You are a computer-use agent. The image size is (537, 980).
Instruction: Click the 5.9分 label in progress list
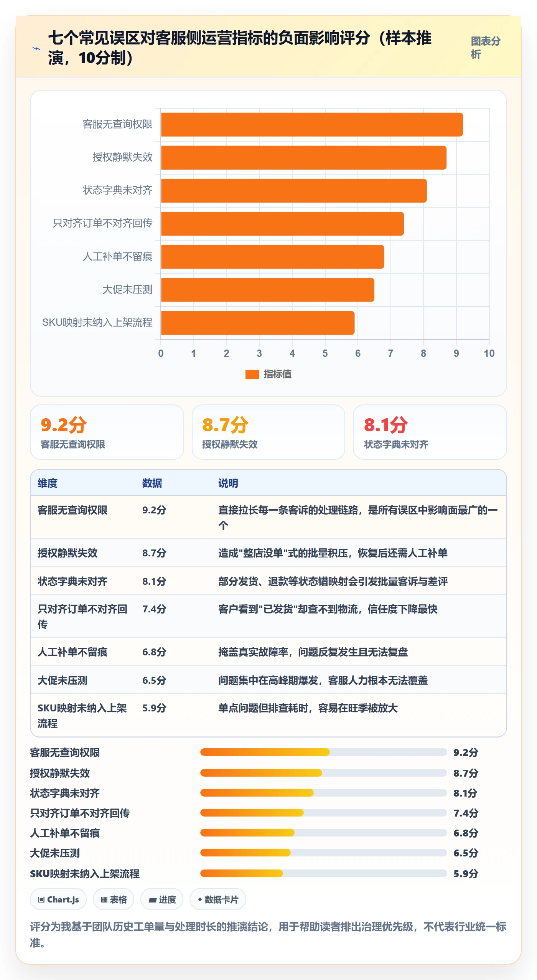coord(466,874)
